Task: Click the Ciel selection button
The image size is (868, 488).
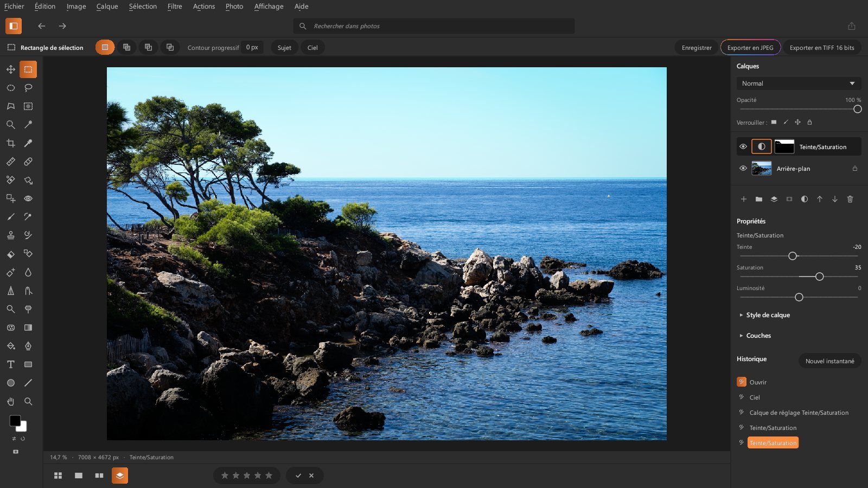Action: click(x=312, y=48)
